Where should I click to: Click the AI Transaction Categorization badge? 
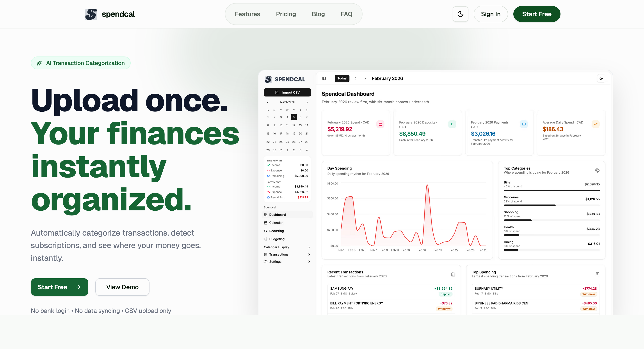[x=80, y=63]
